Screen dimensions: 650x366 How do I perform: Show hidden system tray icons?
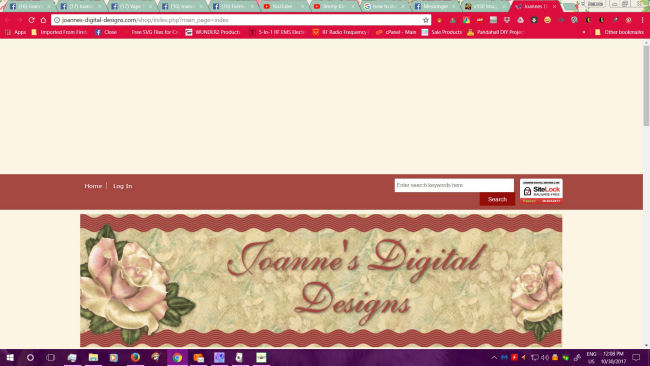point(494,357)
